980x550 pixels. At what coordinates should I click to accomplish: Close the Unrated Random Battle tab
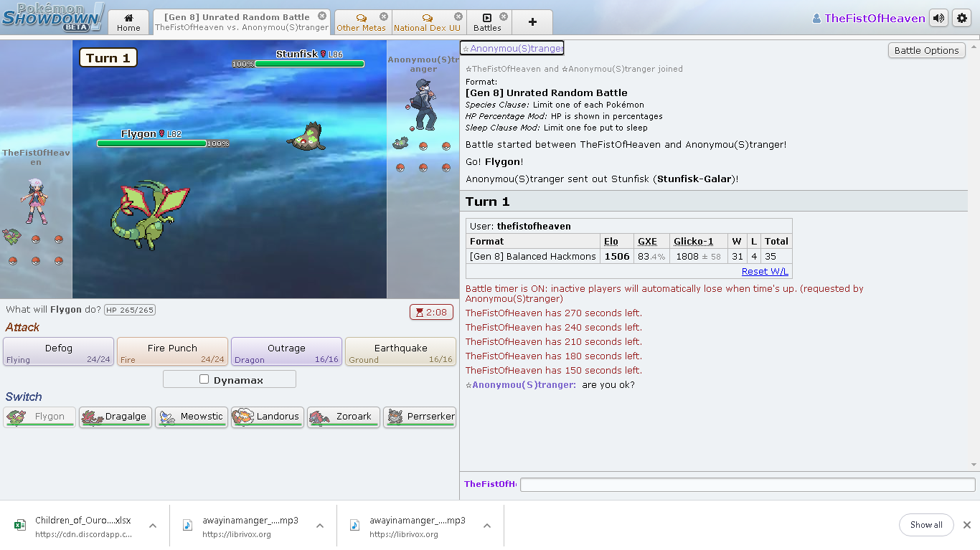[321, 16]
